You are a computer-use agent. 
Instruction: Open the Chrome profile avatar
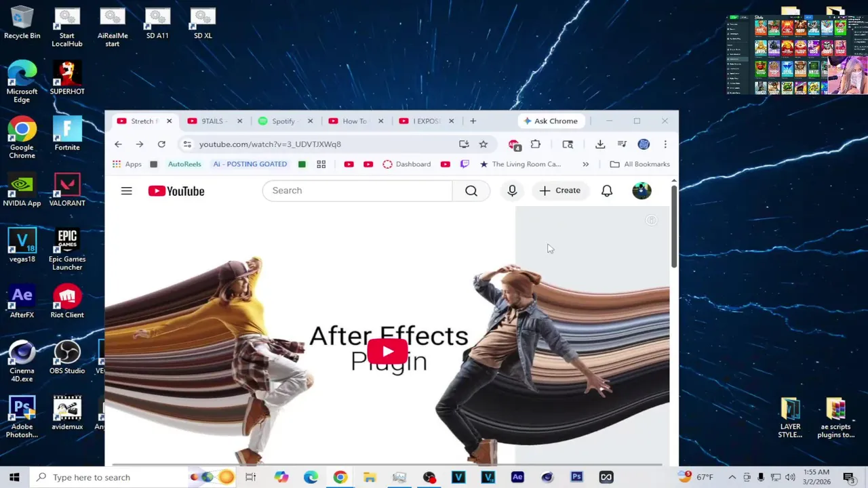[x=644, y=144]
